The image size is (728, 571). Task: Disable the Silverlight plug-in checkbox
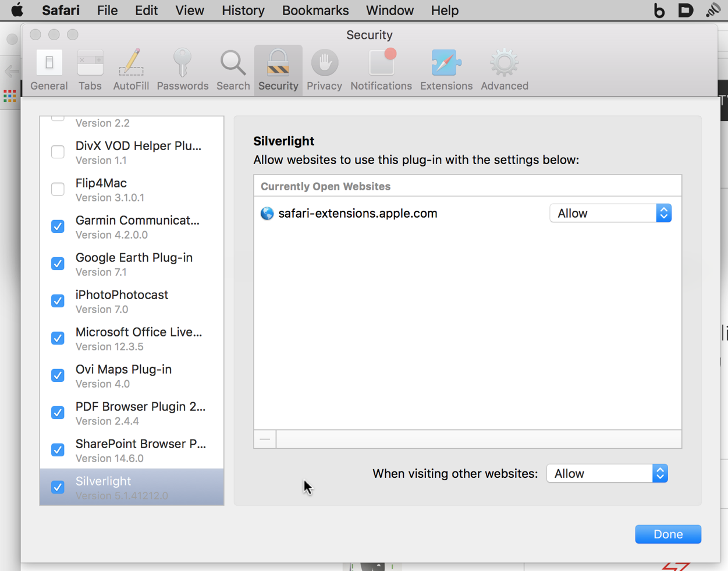tap(58, 487)
